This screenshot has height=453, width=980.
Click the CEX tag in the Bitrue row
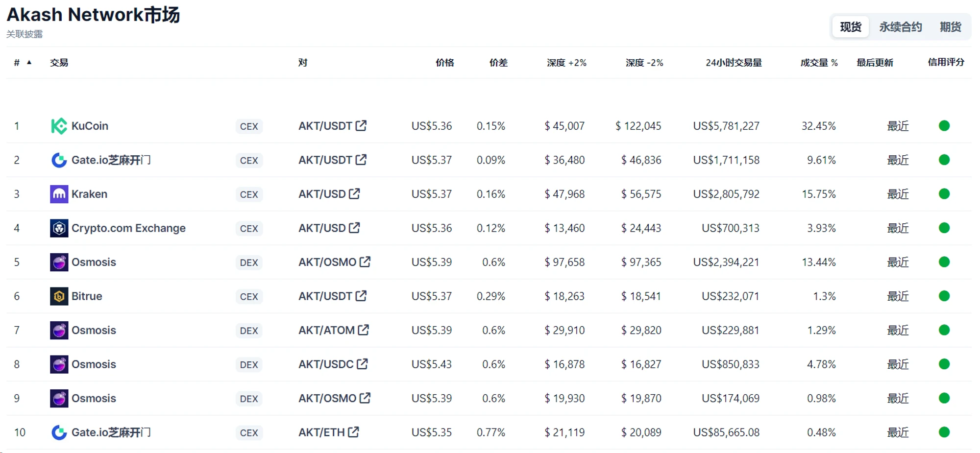[249, 296]
